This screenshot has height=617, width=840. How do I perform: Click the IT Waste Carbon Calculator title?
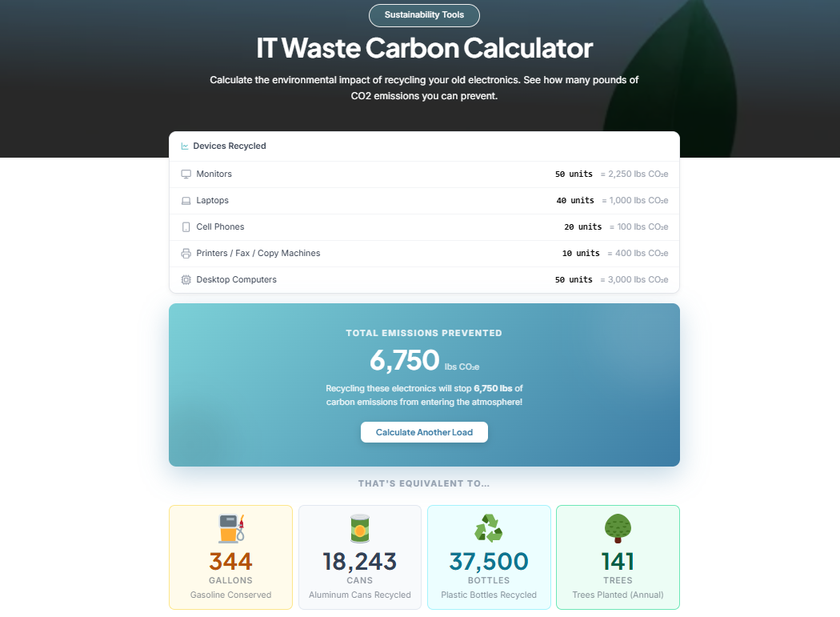coord(424,48)
